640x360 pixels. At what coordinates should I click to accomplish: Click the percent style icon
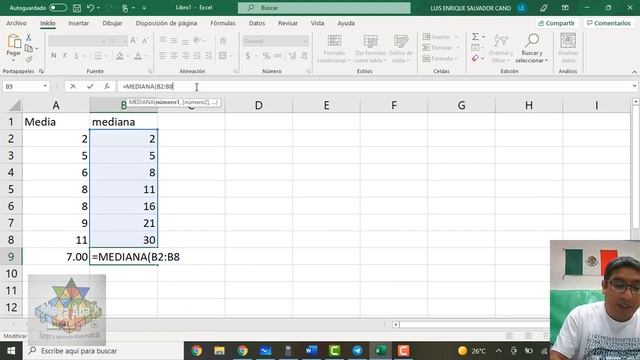coord(266,56)
